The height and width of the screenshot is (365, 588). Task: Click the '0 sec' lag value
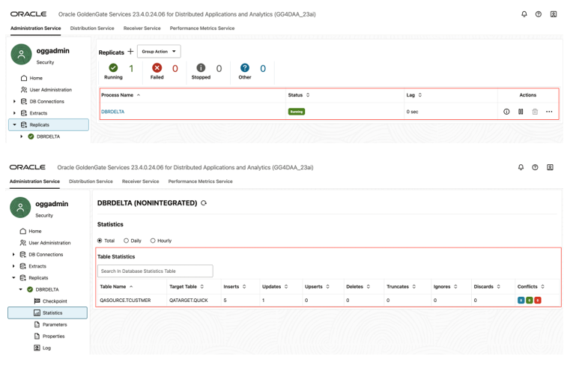(x=412, y=112)
